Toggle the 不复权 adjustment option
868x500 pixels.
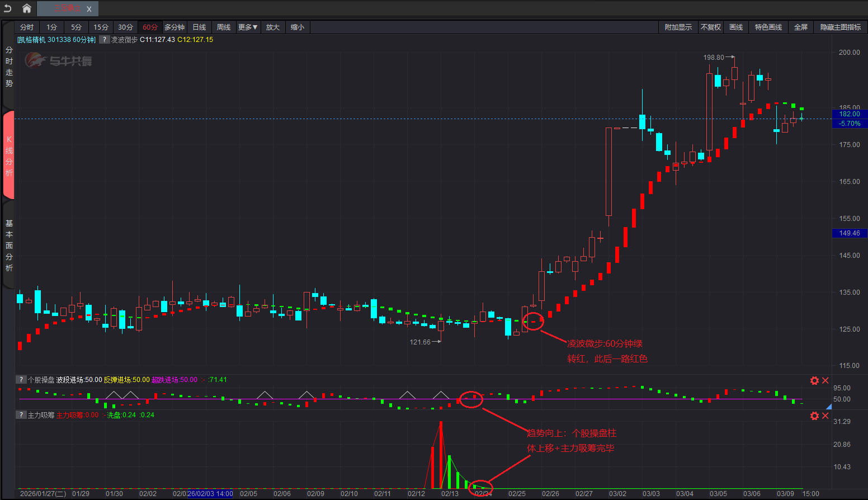[x=711, y=27]
